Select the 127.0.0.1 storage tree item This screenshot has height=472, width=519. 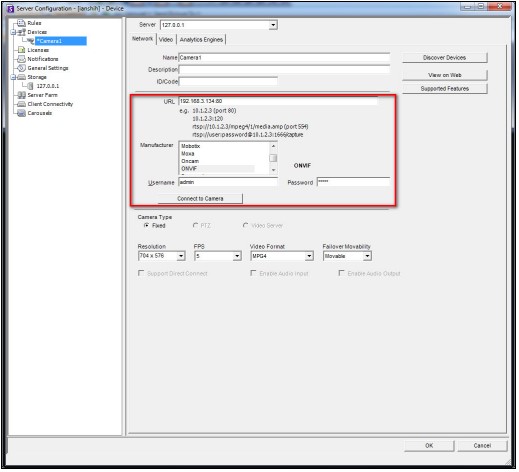(x=48, y=86)
